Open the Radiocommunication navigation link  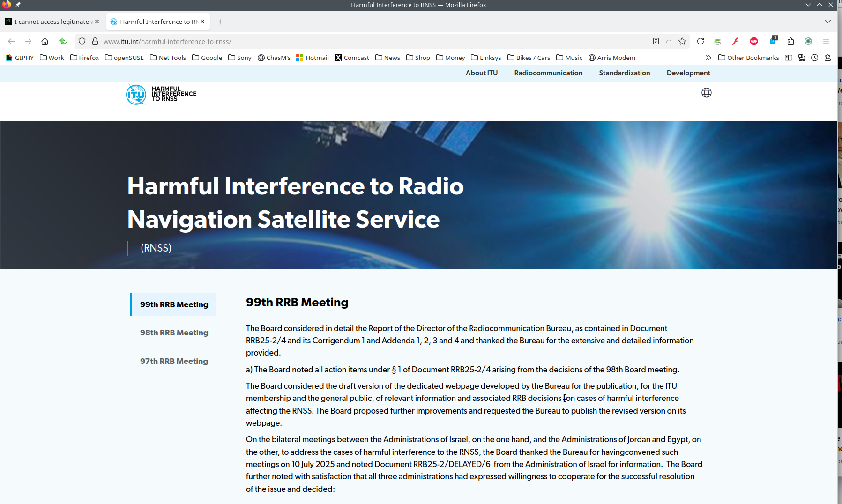click(548, 73)
